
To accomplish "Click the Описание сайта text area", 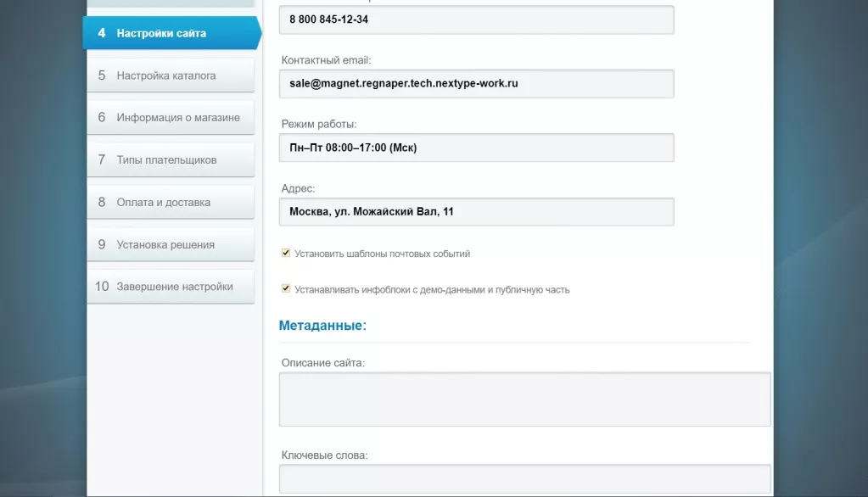I will tap(524, 399).
